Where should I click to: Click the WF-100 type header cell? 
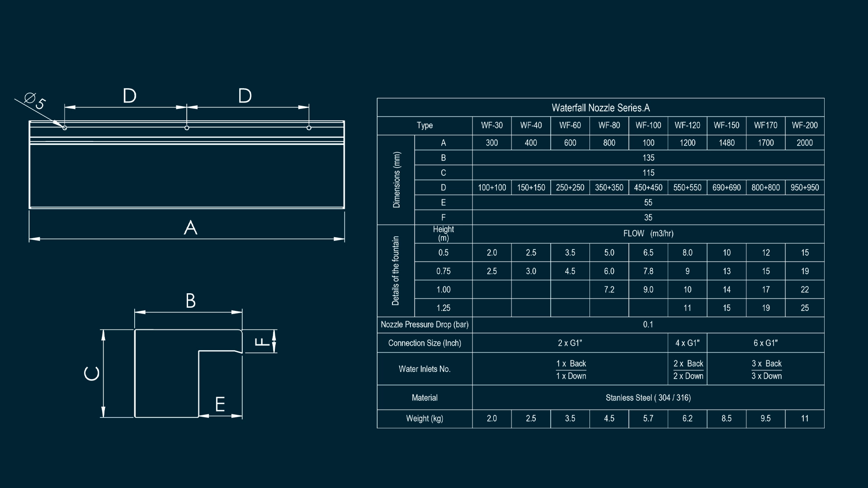(x=648, y=126)
